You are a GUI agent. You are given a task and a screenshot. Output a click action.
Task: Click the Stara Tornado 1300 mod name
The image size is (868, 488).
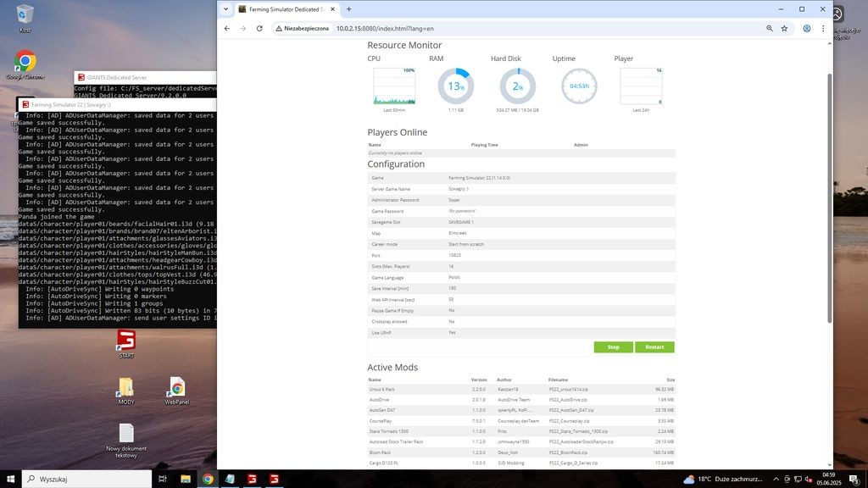click(x=388, y=431)
